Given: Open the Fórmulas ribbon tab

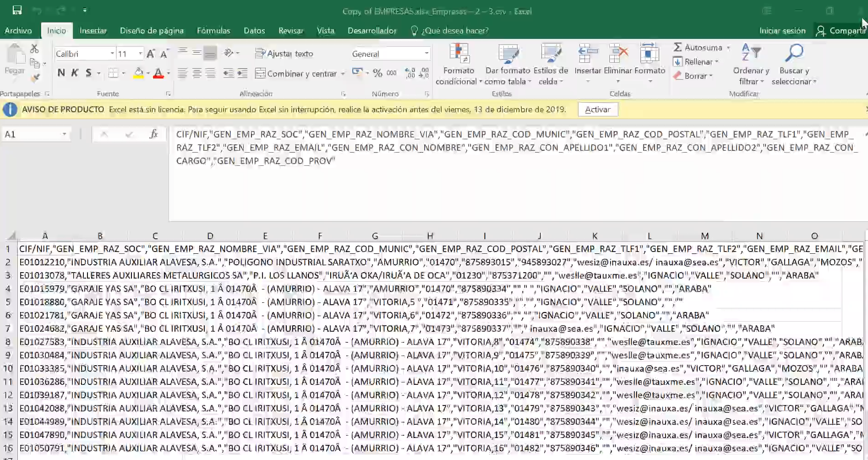Looking at the screenshot, I should point(213,31).
